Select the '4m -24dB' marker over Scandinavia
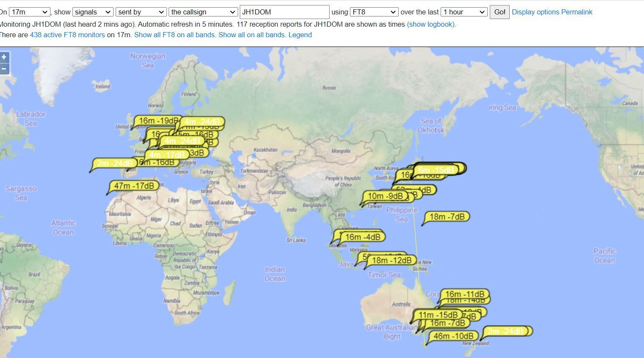Screen dimensions: 644x358 [202, 122]
